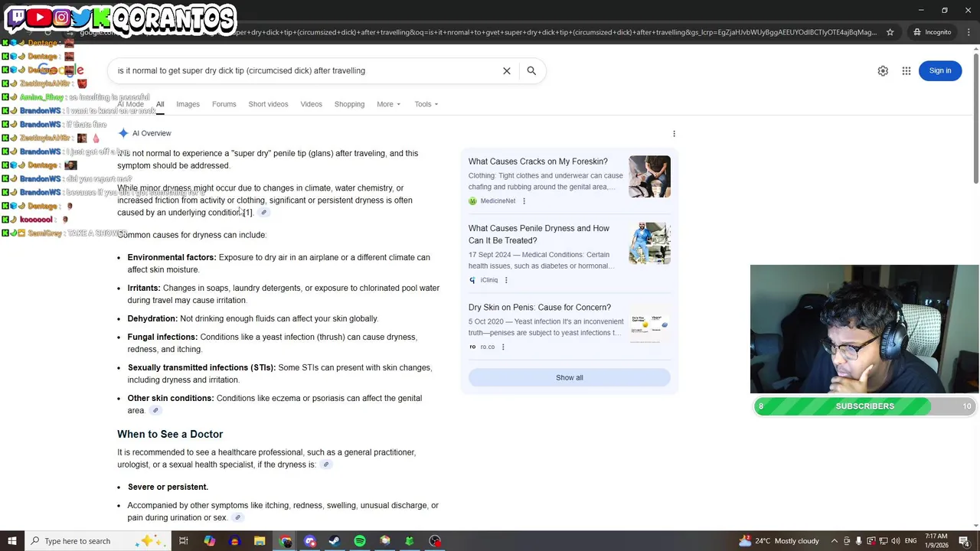The image size is (980, 551).
Task: Open File Explorer from taskbar
Action: [x=260, y=541]
